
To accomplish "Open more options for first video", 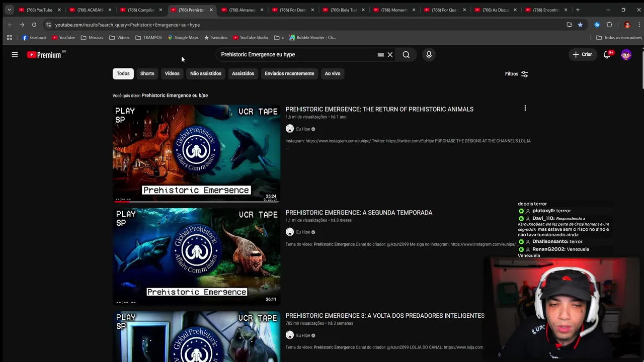I will pos(525,108).
